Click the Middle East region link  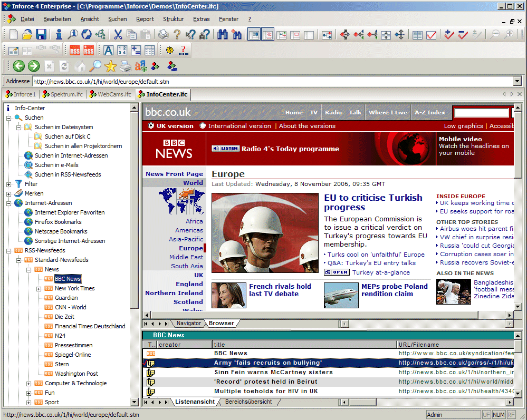[186, 257]
